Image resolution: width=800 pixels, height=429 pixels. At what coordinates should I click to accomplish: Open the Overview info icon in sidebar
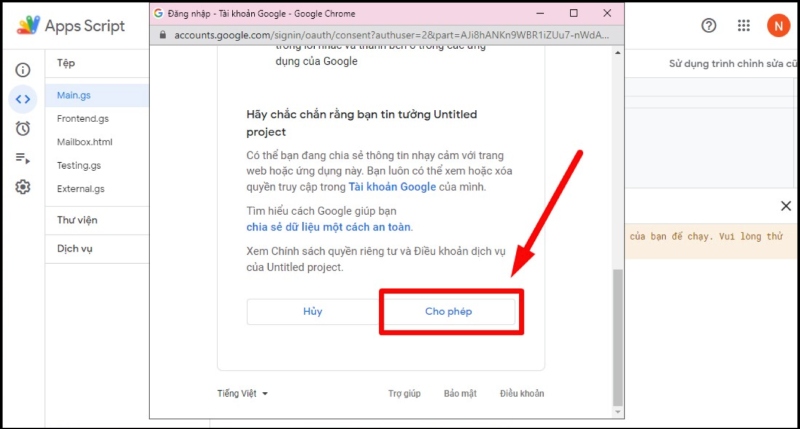[x=22, y=70]
